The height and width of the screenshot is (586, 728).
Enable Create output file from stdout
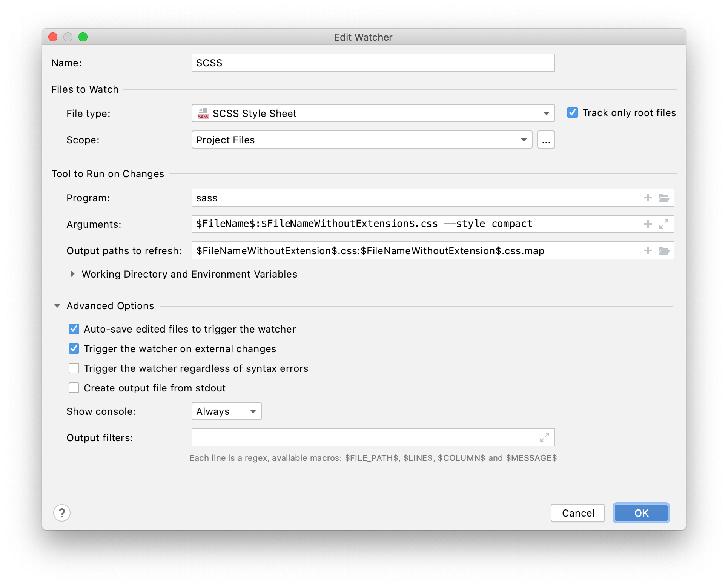coord(74,388)
